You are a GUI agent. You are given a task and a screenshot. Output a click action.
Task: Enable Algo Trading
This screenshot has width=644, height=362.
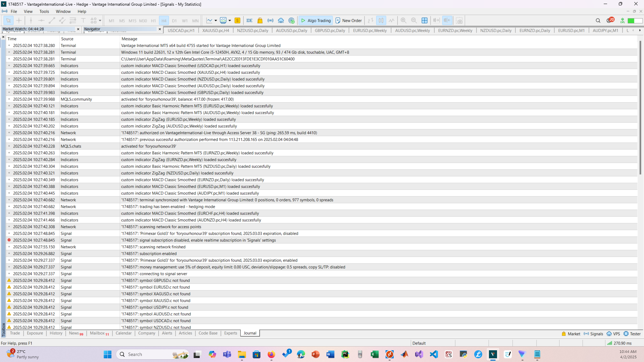coord(316,20)
